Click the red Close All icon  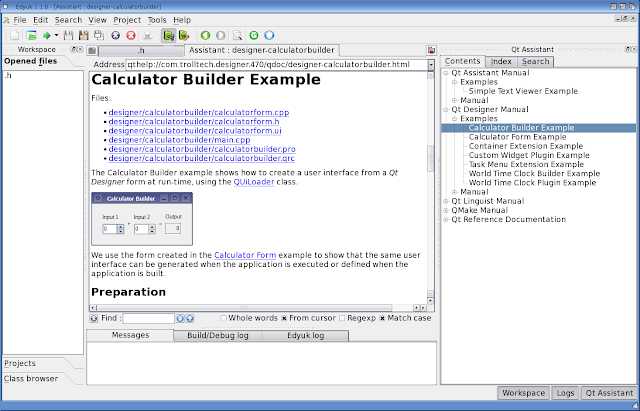(131, 36)
